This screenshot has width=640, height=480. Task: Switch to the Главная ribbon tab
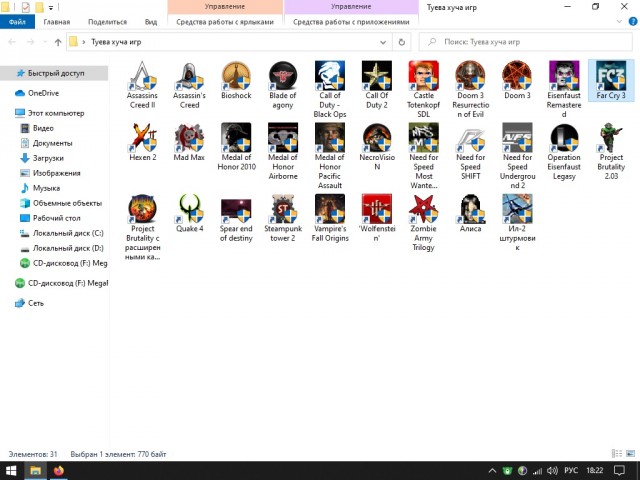pos(57,22)
